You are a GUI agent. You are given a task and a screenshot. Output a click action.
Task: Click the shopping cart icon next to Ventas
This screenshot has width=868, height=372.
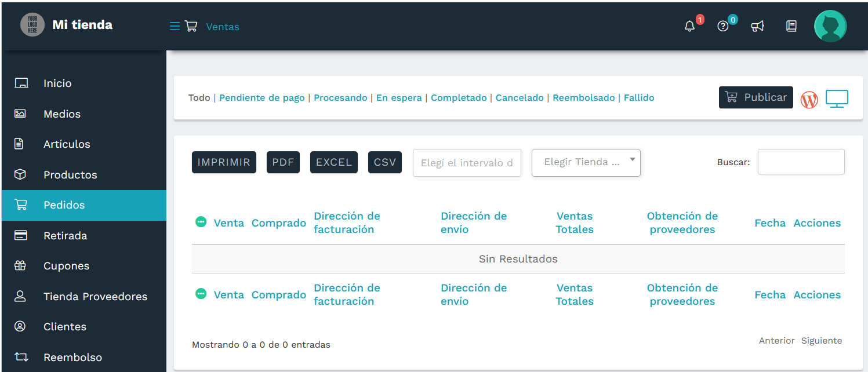(191, 26)
